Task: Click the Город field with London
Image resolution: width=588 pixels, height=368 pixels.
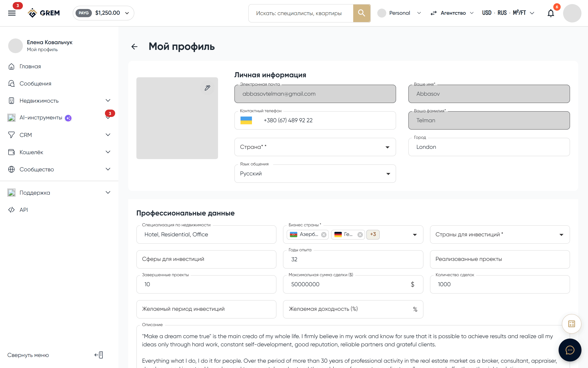Action: pyautogui.click(x=489, y=147)
